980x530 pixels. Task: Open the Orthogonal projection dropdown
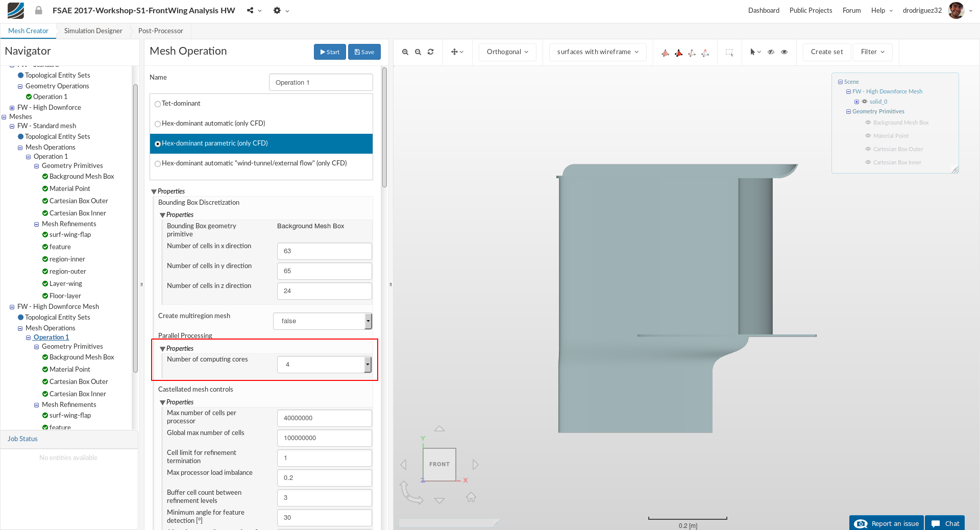(507, 52)
